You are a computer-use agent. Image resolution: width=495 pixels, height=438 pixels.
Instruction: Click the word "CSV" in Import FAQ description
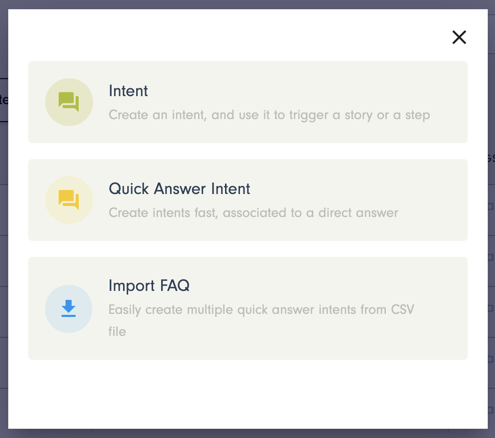pos(403,309)
